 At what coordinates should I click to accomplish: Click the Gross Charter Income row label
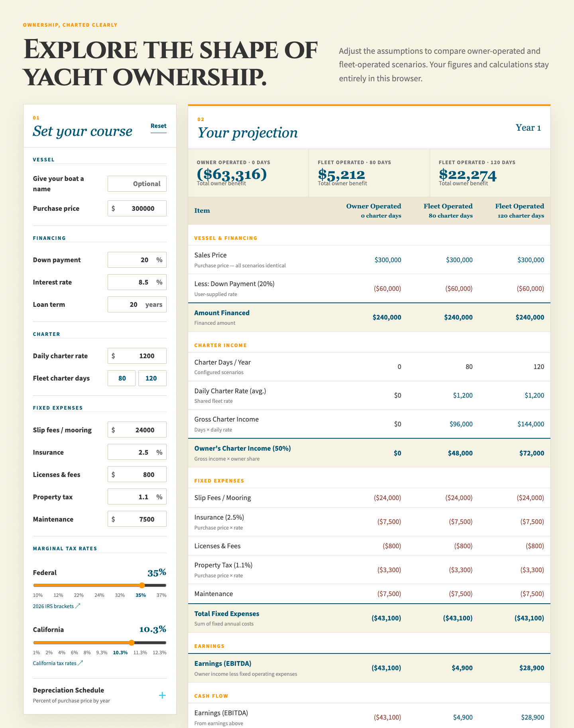tap(226, 419)
